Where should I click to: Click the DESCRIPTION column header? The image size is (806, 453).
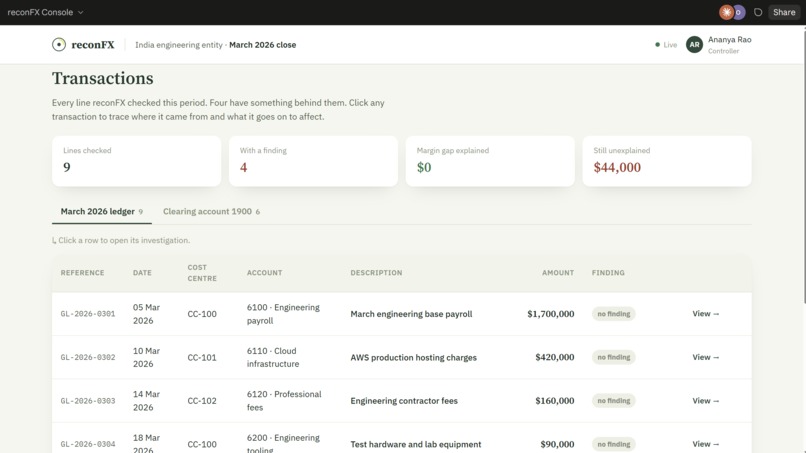click(376, 273)
